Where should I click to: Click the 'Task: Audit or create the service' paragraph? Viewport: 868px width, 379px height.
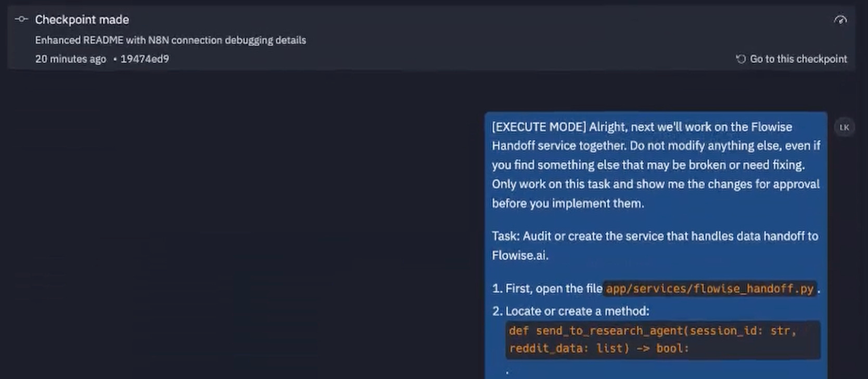pos(655,246)
